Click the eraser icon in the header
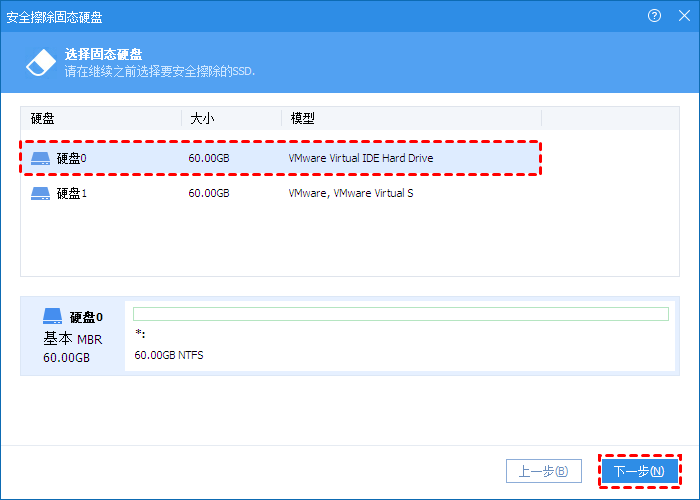 click(38, 62)
